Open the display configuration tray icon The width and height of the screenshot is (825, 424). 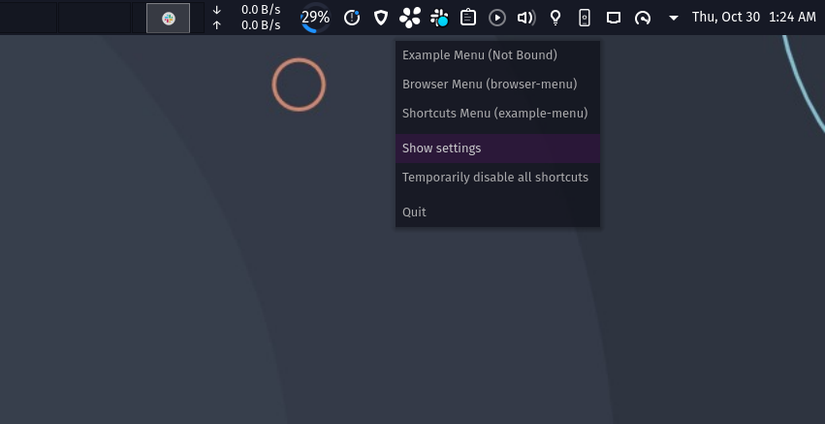(613, 18)
